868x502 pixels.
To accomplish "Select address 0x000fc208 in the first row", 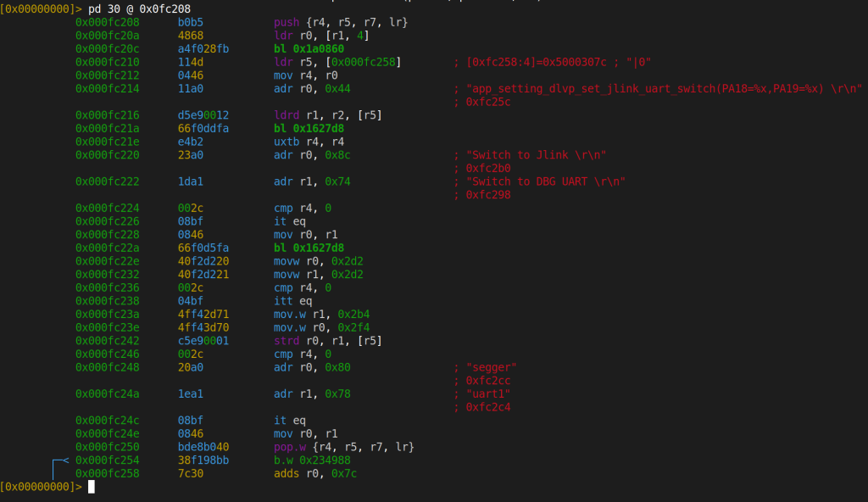I will pos(108,21).
